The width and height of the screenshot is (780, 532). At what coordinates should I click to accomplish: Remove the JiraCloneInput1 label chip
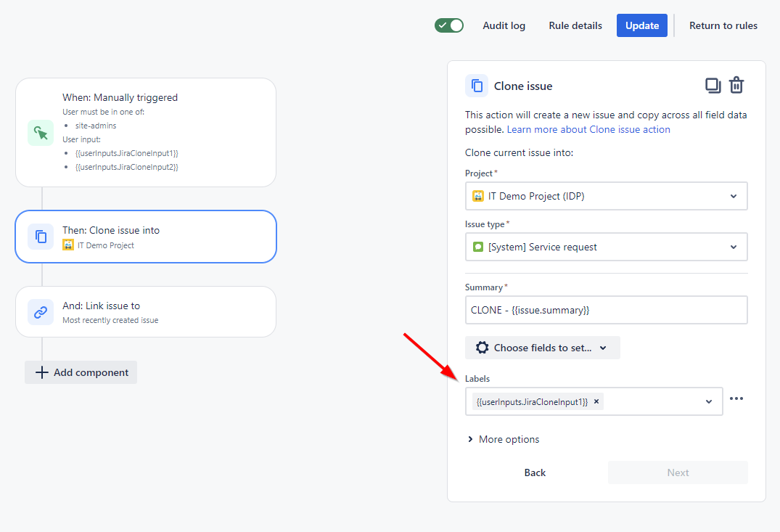596,401
